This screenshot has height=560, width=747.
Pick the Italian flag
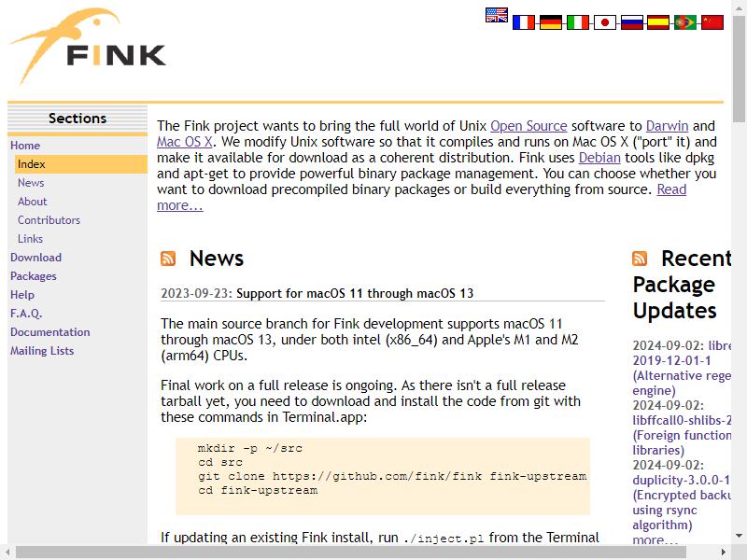(578, 22)
